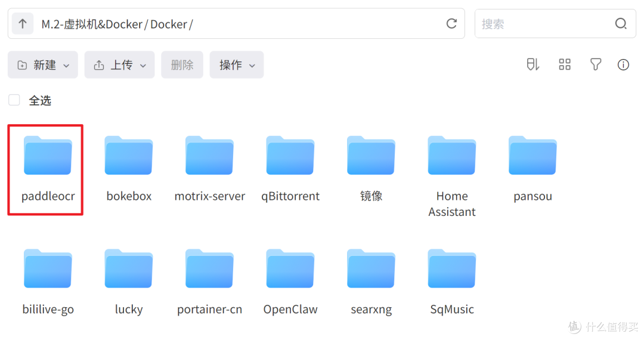
Task: Open the sort order icon
Action: tap(532, 64)
